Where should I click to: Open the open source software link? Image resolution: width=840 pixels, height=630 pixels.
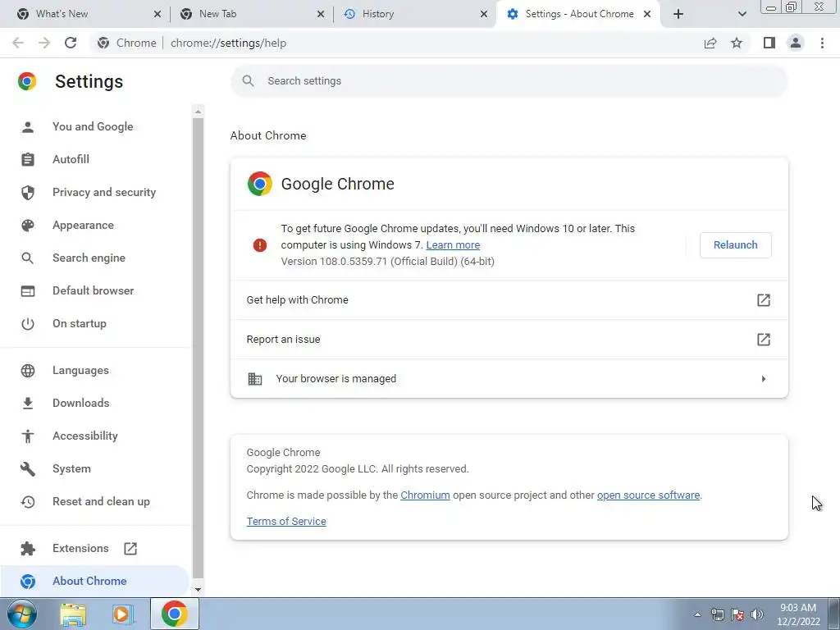(x=648, y=495)
